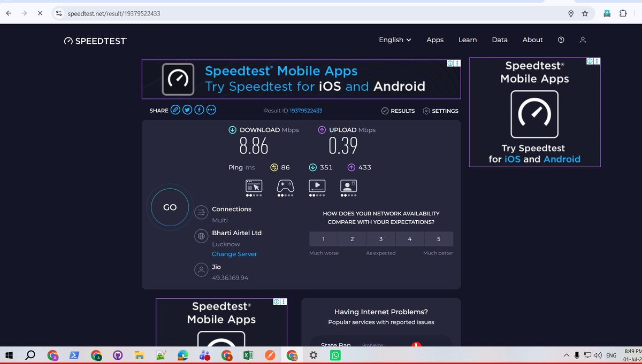
Task: Click the upload latency icon beside 433
Action: pyautogui.click(x=351, y=167)
